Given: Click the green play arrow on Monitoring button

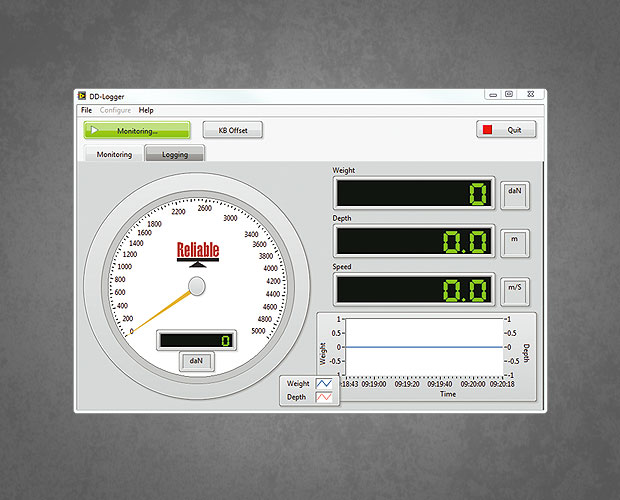Looking at the screenshot, I should pos(94,130).
